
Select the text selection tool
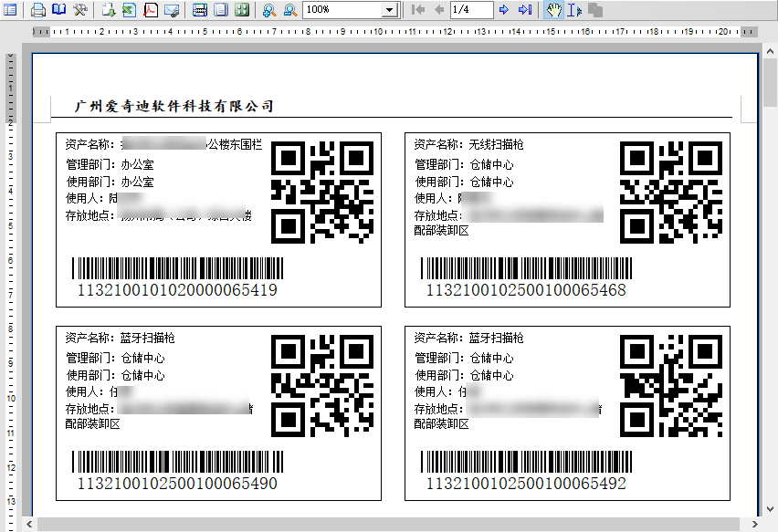pos(574,9)
